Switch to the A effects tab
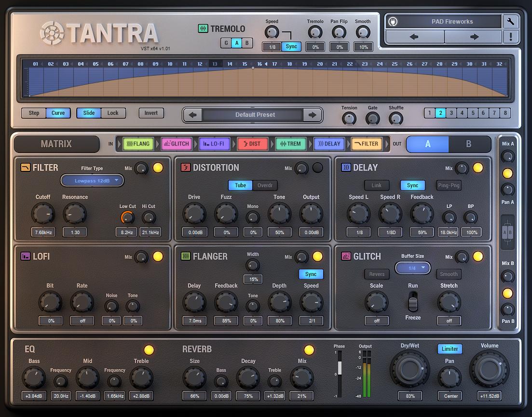532x417 pixels. pyautogui.click(x=427, y=144)
